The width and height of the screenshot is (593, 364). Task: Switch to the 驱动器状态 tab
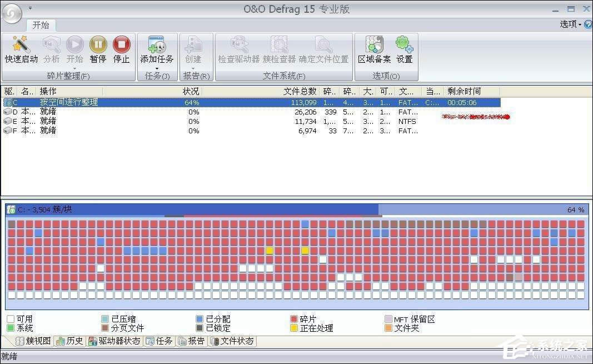pyautogui.click(x=114, y=341)
